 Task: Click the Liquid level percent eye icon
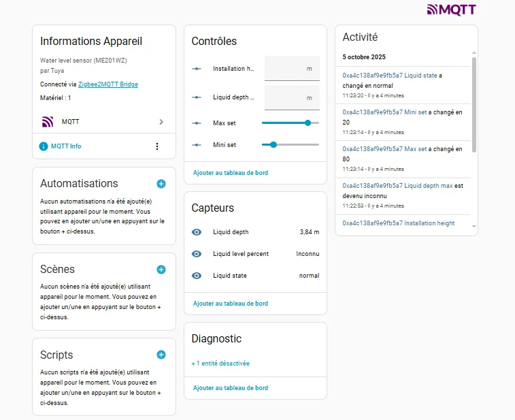click(197, 254)
